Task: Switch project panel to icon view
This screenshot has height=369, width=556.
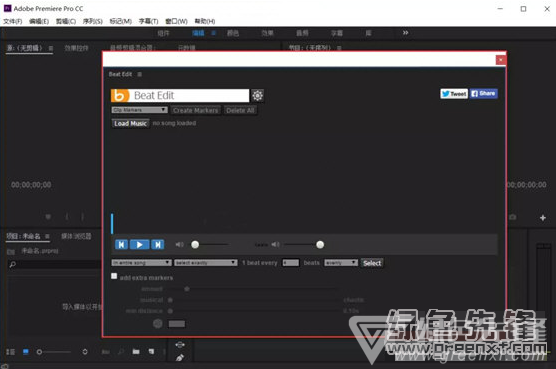Action: click(26, 352)
